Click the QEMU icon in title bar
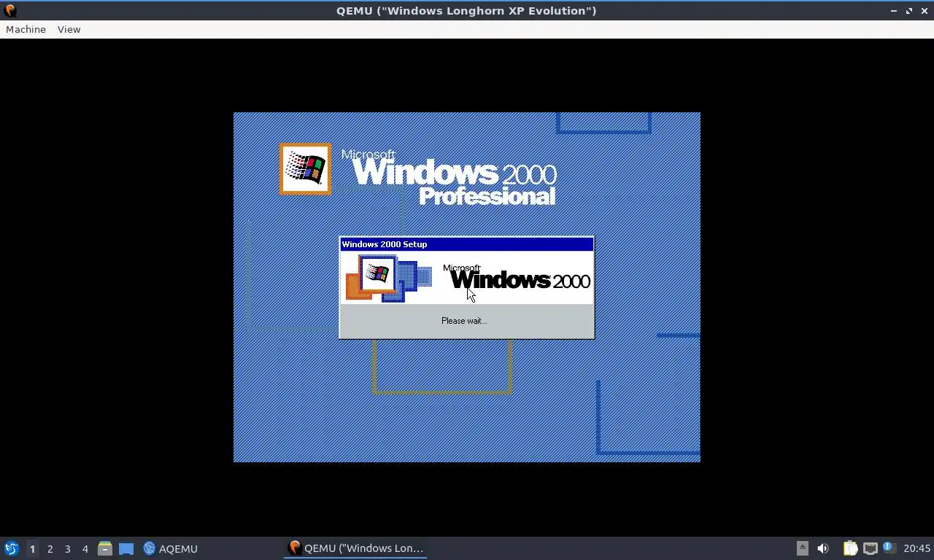 pyautogui.click(x=10, y=10)
